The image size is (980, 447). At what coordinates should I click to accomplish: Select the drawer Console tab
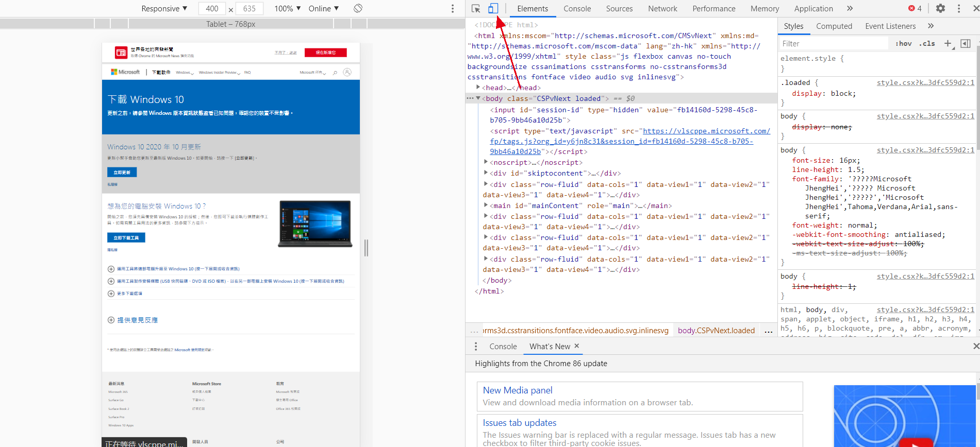click(x=503, y=347)
